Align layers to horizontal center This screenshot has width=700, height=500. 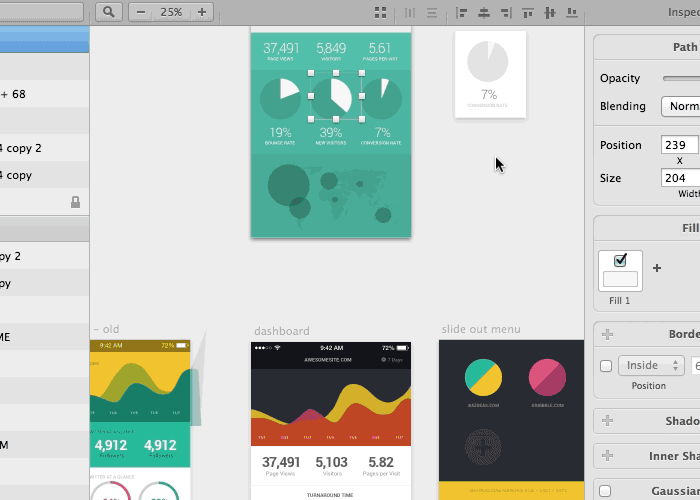pyautogui.click(x=484, y=12)
